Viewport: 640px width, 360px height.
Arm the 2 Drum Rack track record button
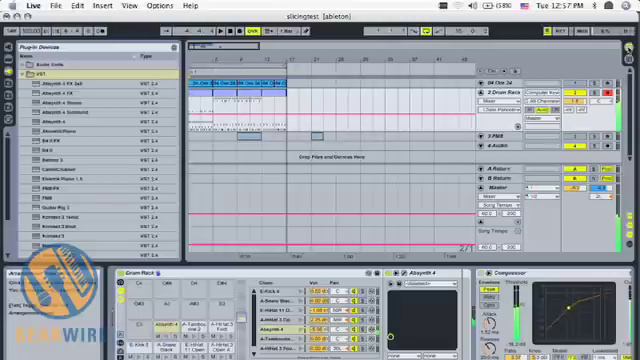(x=607, y=93)
